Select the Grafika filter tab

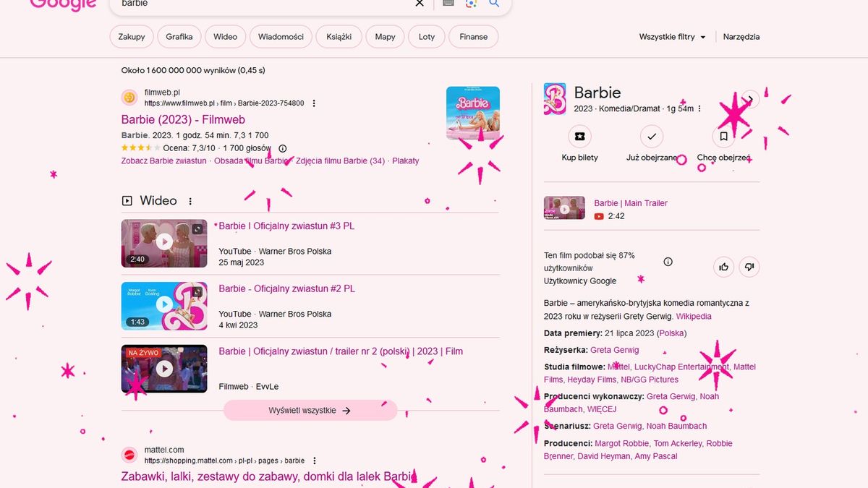click(179, 37)
